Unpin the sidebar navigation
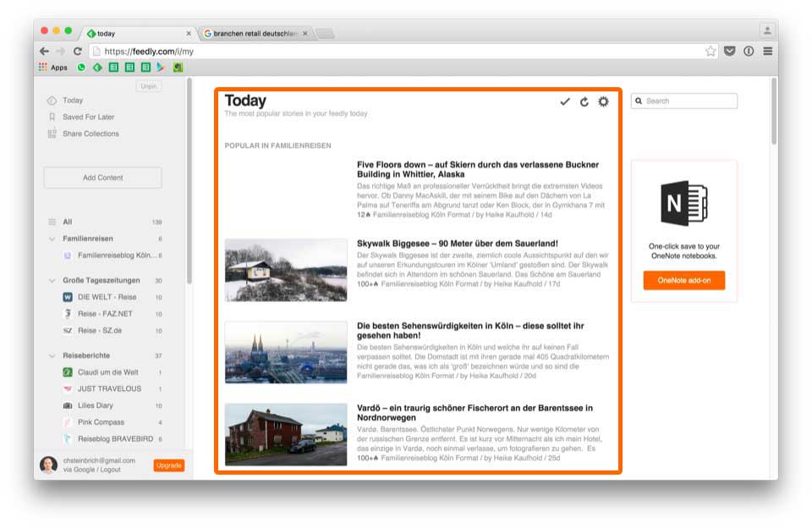 tap(148, 85)
